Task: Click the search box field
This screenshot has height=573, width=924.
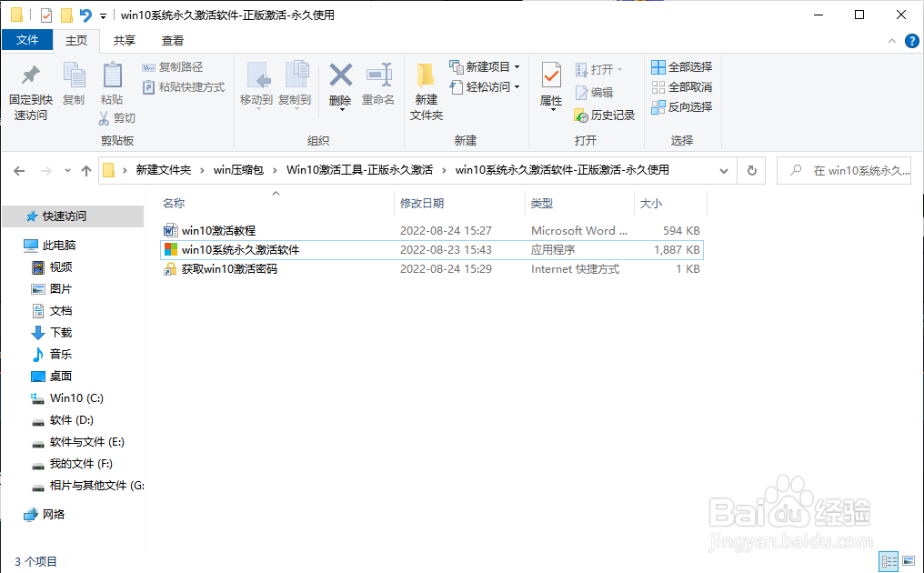Action: [844, 171]
